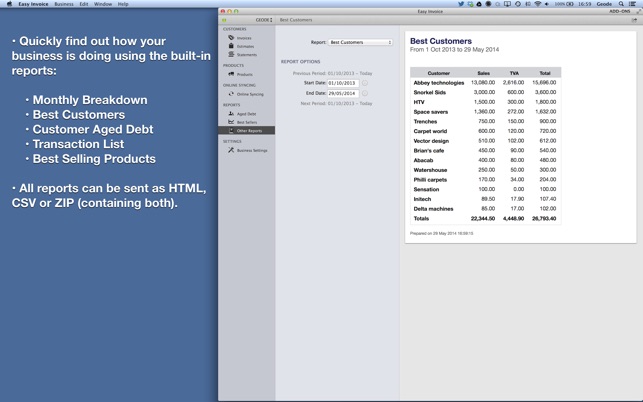Click the Wi-Fi status icon
This screenshot has width=643, height=402.
tap(538, 4)
